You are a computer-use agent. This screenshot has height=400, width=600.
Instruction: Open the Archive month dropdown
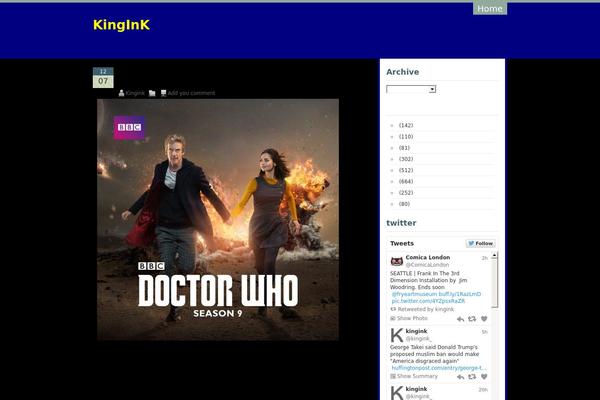tap(411, 89)
